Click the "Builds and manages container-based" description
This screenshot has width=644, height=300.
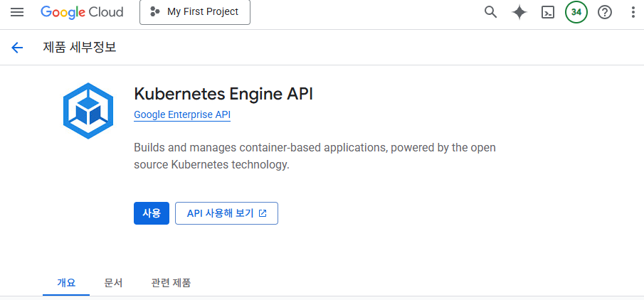[315, 156]
